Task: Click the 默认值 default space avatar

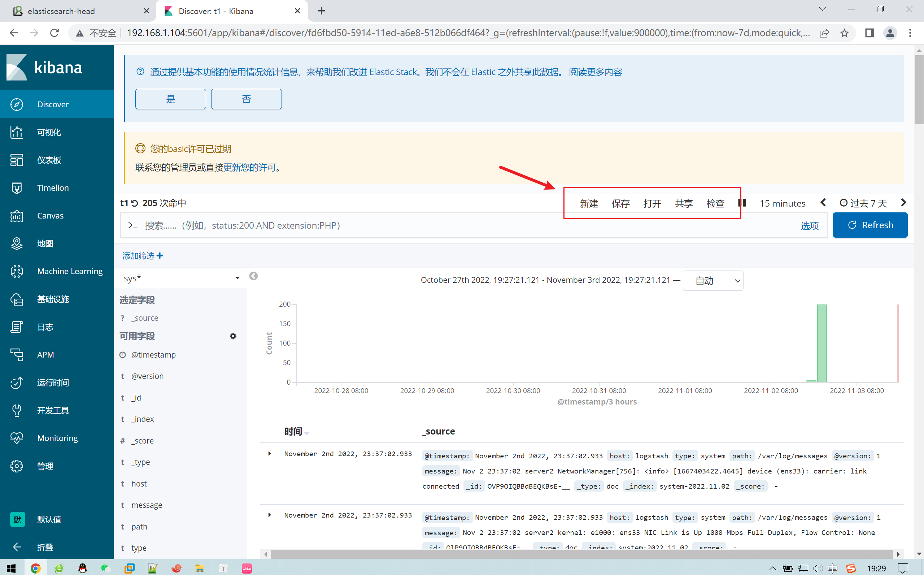Action: click(17, 519)
